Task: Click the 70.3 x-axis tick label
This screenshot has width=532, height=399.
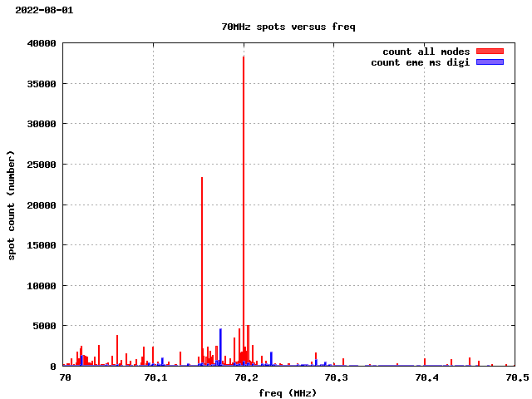Action: 335,377
